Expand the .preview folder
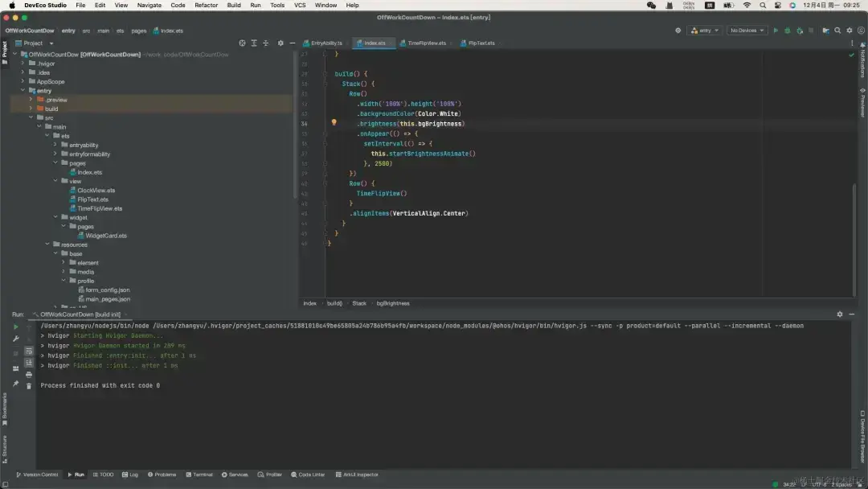 [x=31, y=100]
